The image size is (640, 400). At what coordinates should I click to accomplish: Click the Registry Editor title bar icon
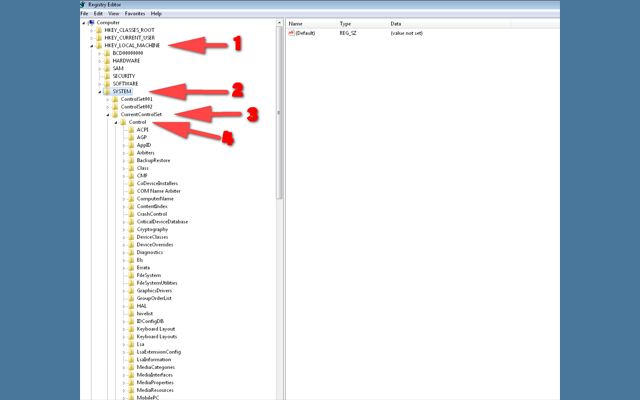point(83,4)
